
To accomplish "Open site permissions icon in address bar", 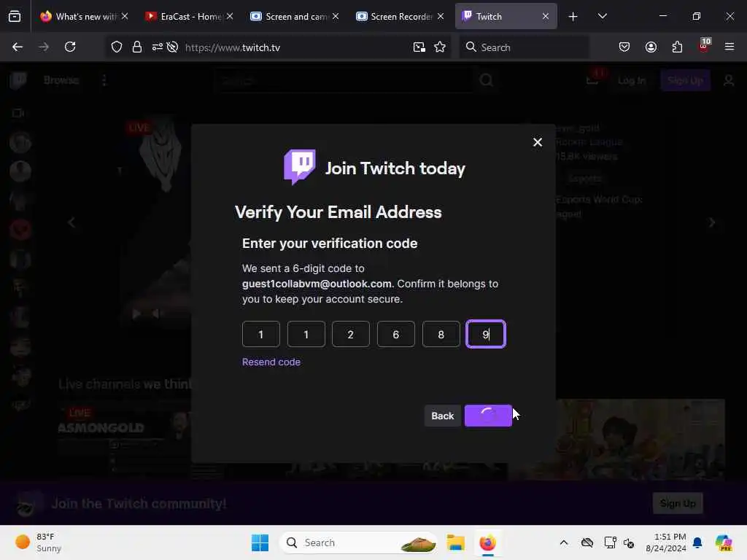I will pyautogui.click(x=158, y=47).
